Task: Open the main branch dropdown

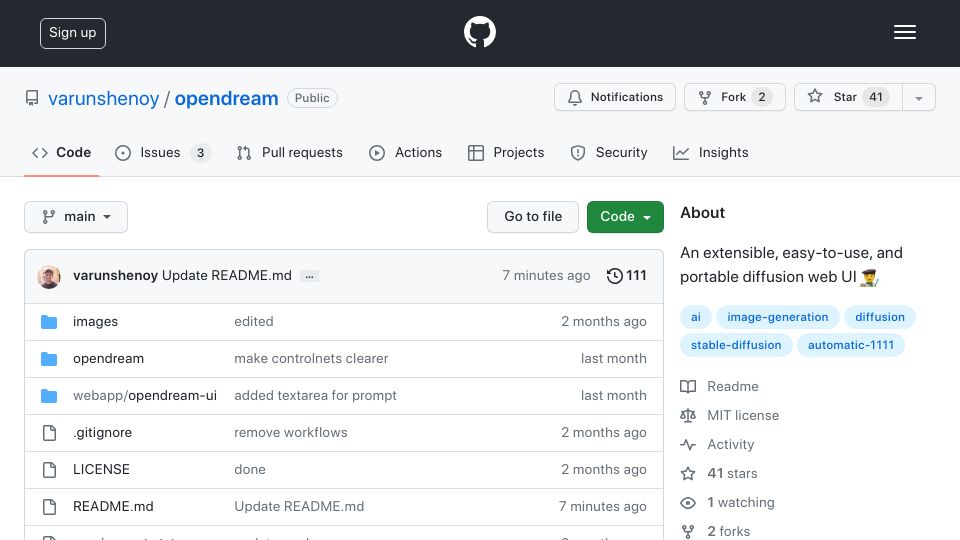Action: [x=76, y=217]
